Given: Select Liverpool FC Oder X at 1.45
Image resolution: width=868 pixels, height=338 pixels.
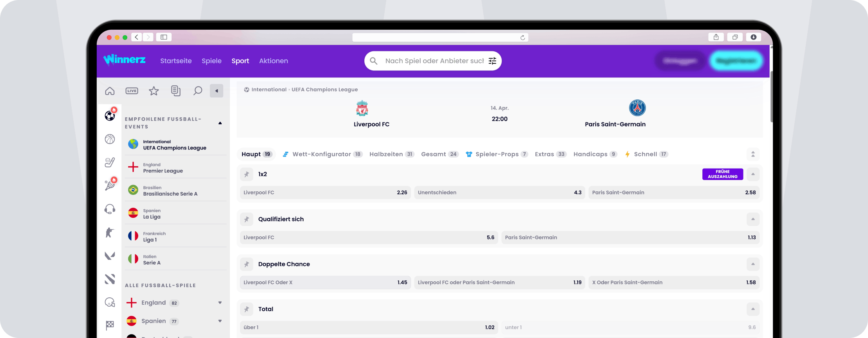Looking at the screenshot, I should (x=325, y=282).
